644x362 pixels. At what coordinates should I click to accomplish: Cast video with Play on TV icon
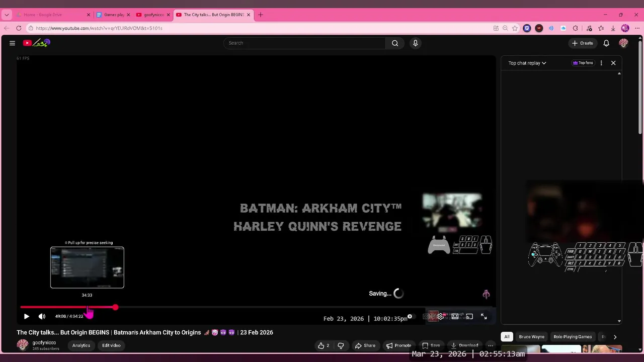point(469,316)
